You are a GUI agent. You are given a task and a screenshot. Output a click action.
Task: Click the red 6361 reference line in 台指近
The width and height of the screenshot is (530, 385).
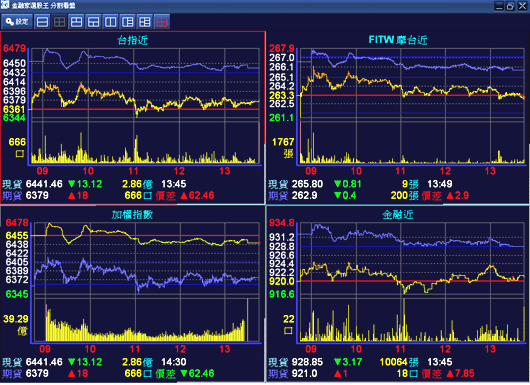tap(145, 109)
